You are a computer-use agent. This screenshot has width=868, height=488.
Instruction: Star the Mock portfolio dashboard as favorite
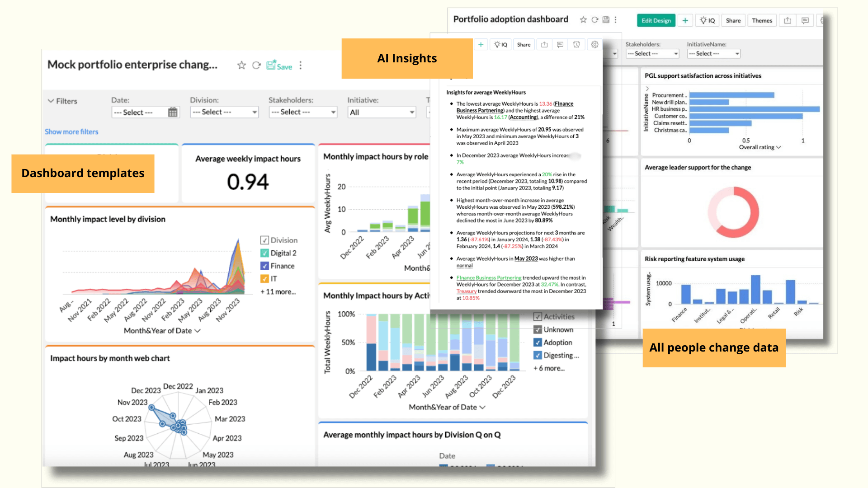241,66
